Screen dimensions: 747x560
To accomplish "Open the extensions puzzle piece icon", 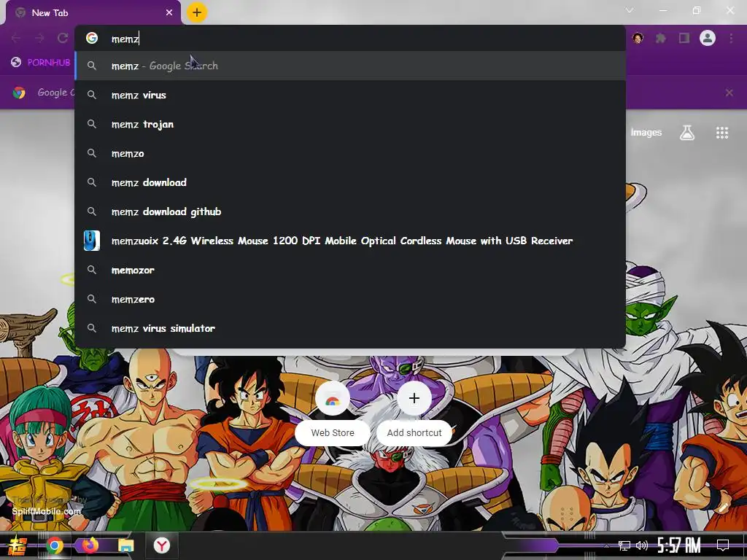I will point(661,38).
